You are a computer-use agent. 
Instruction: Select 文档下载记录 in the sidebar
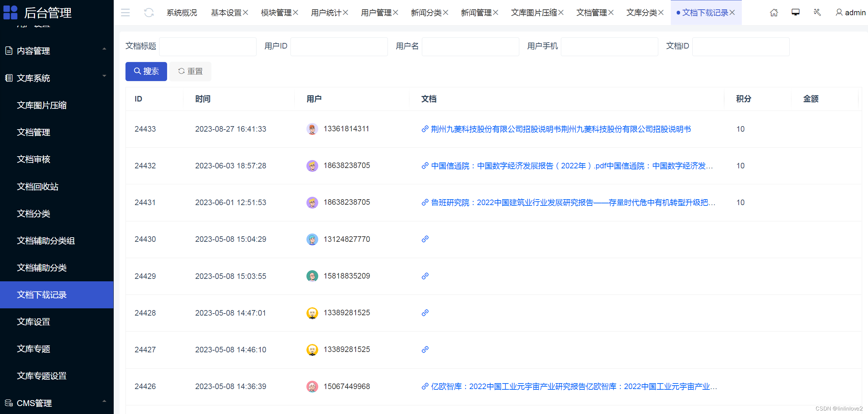pyautogui.click(x=57, y=294)
